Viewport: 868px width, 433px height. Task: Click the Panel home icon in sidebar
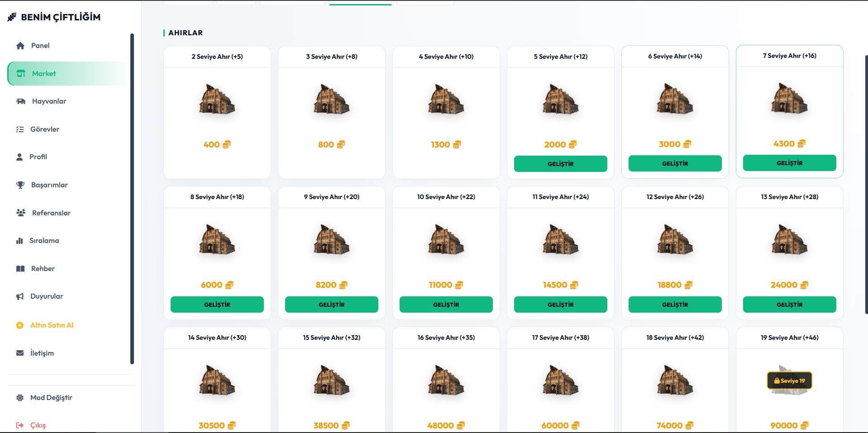(20, 46)
